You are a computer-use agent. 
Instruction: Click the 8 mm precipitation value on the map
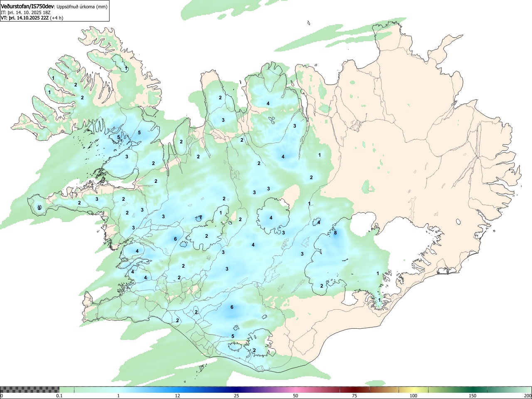[x=335, y=233]
